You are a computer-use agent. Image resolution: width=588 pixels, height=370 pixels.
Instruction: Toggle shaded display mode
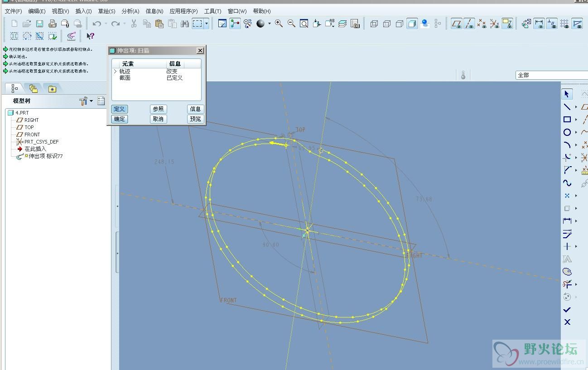[x=412, y=24]
